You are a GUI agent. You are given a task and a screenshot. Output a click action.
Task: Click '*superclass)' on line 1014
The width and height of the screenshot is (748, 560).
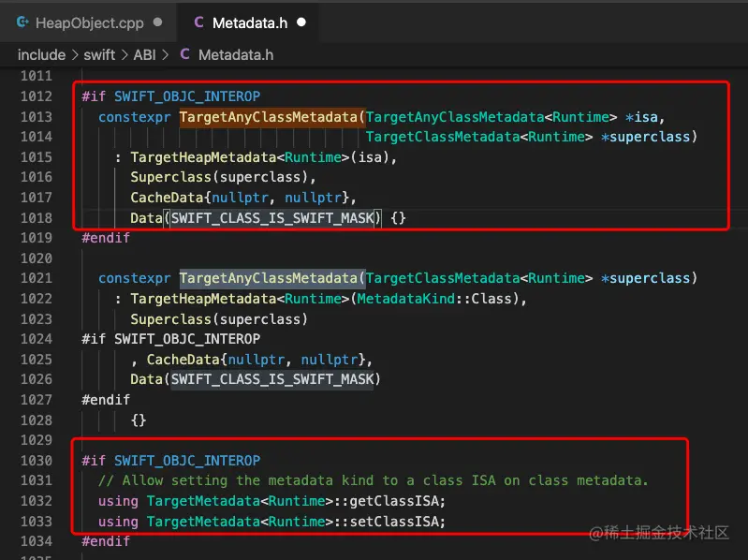click(x=650, y=137)
